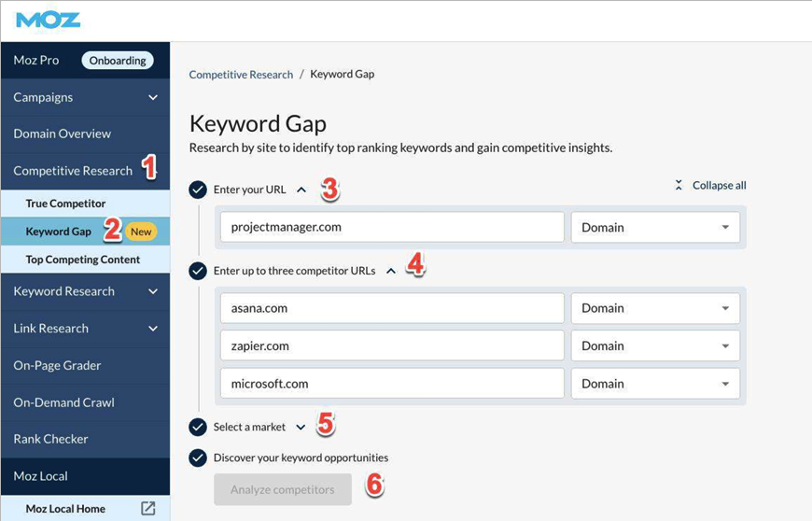Viewport: 812px width, 521px height.
Task: Open the Moz Local Home external link icon
Action: [147, 509]
